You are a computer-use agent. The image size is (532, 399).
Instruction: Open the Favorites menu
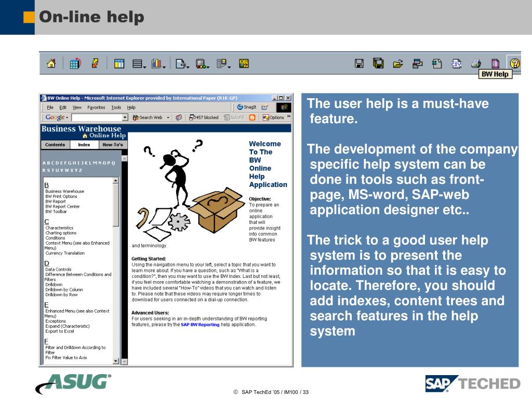[96, 108]
